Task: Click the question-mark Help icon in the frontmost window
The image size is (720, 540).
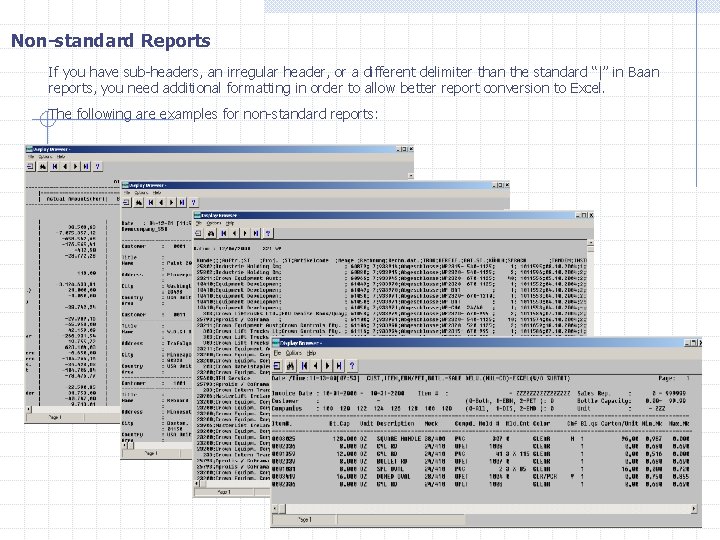Action: pos(352,366)
